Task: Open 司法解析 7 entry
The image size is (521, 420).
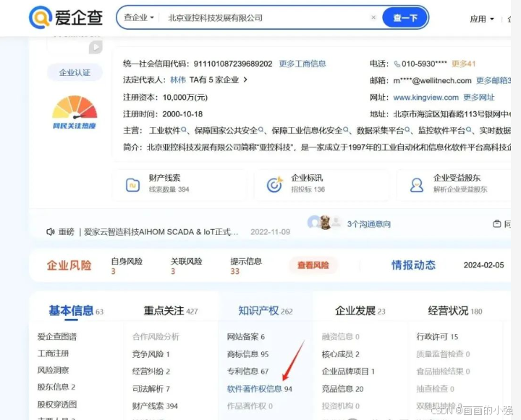Action: pos(151,389)
